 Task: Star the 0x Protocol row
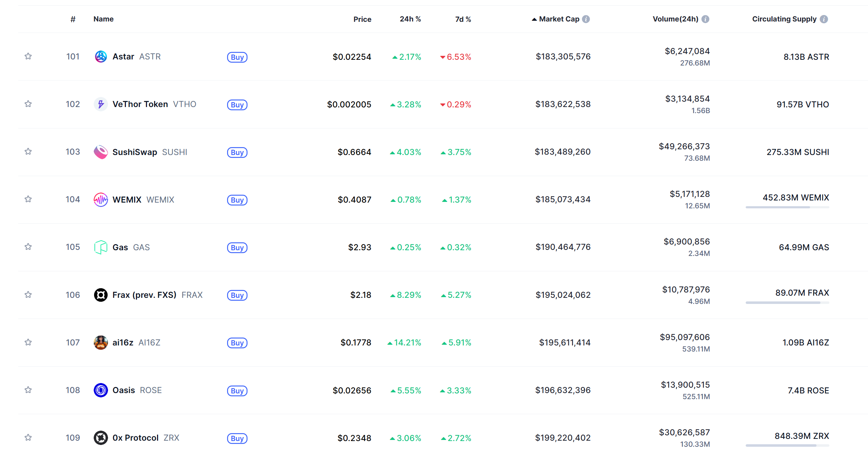[x=28, y=437]
